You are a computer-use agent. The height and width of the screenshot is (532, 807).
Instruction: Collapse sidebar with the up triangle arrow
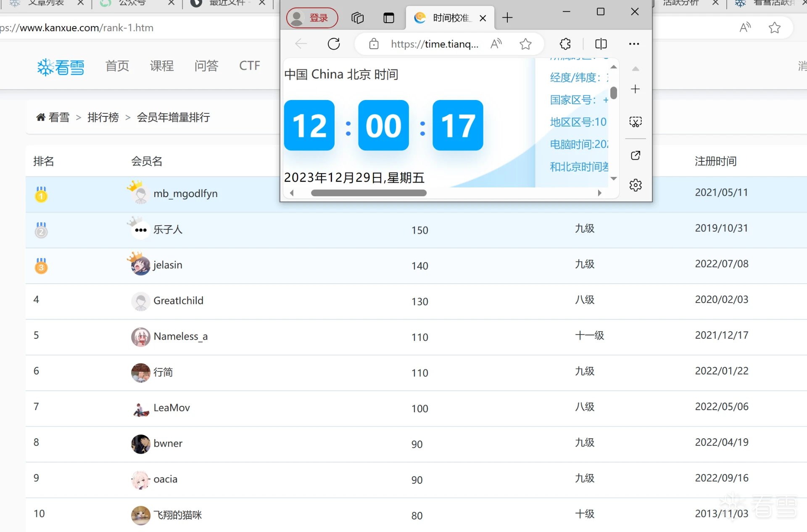tap(636, 69)
